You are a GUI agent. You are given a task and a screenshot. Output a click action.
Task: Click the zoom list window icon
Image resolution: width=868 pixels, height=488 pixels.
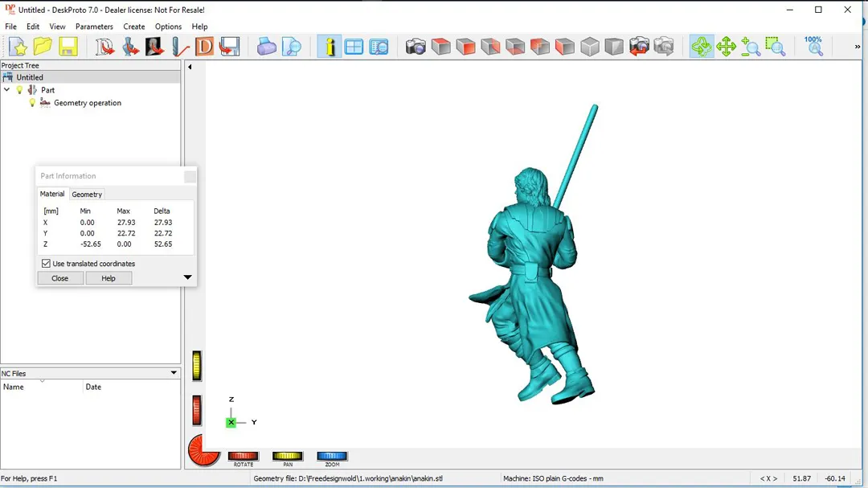[x=379, y=47]
